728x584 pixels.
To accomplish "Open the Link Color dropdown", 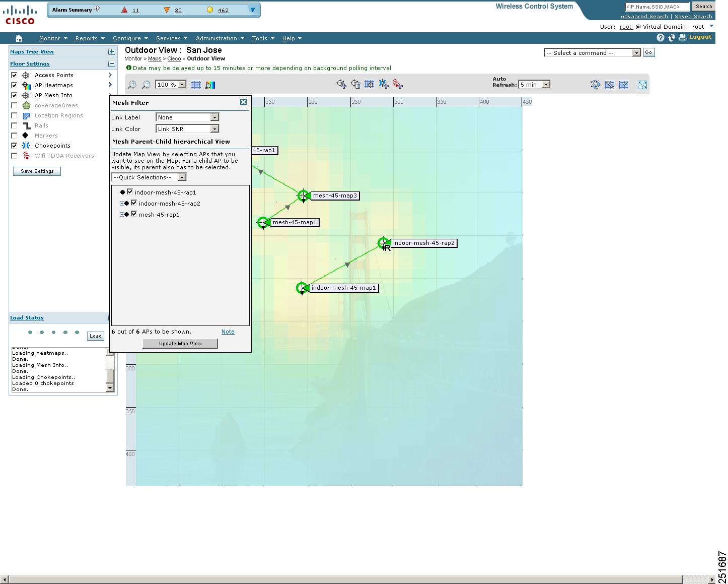I will [187, 129].
